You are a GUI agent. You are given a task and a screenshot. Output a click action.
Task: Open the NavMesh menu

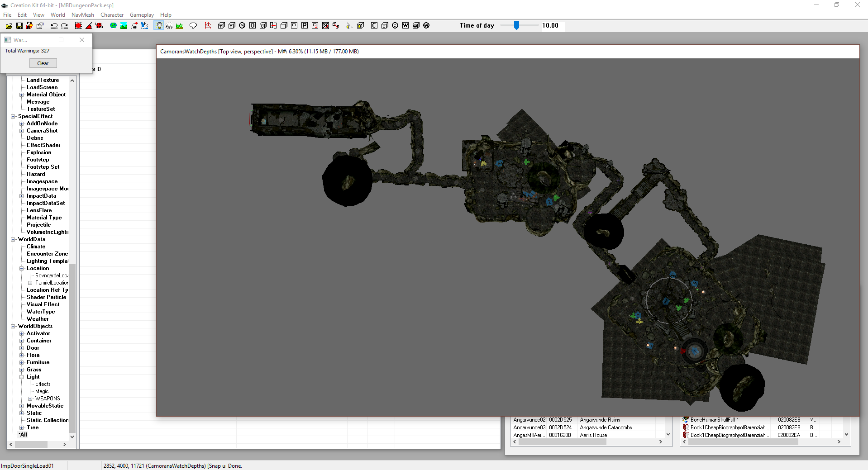coord(83,15)
